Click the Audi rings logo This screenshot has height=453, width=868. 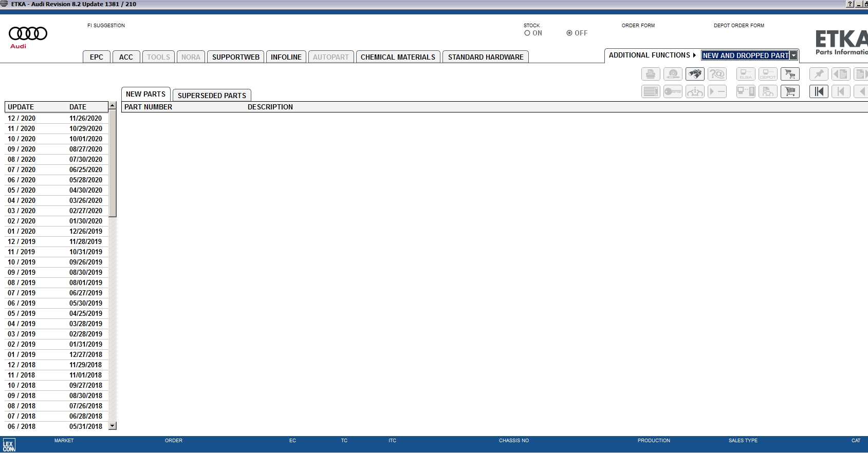point(28,34)
